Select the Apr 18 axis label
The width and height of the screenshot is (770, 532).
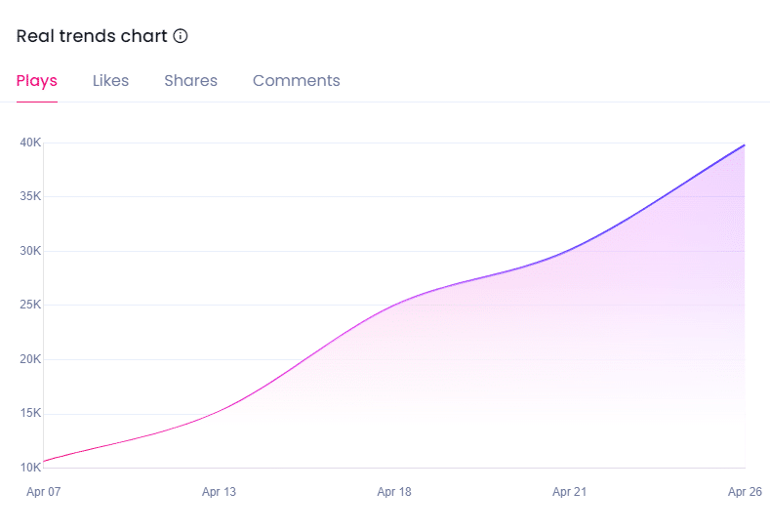(394, 492)
